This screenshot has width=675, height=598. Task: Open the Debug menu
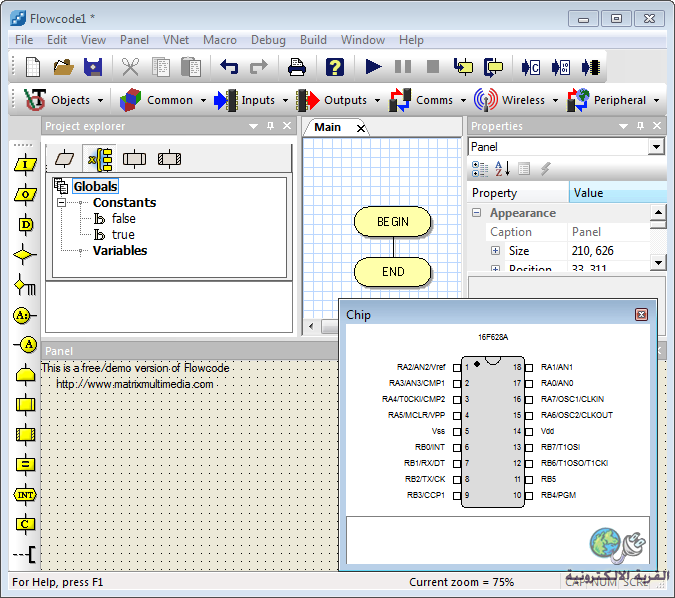click(x=268, y=40)
